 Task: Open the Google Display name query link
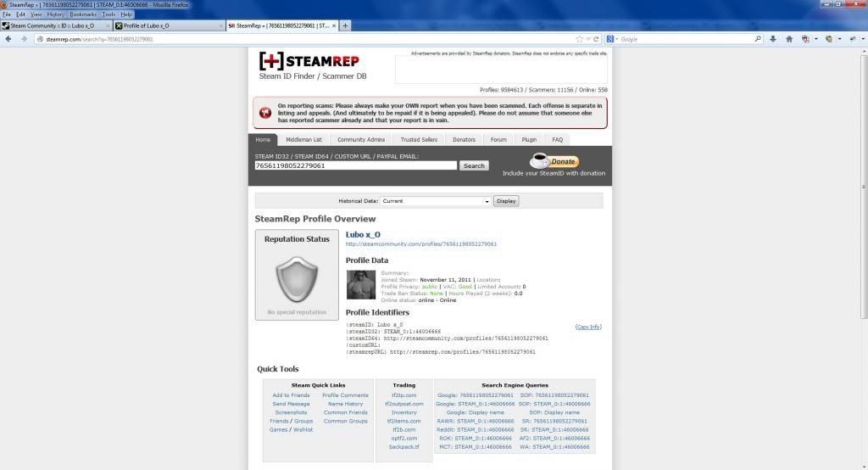click(476, 412)
